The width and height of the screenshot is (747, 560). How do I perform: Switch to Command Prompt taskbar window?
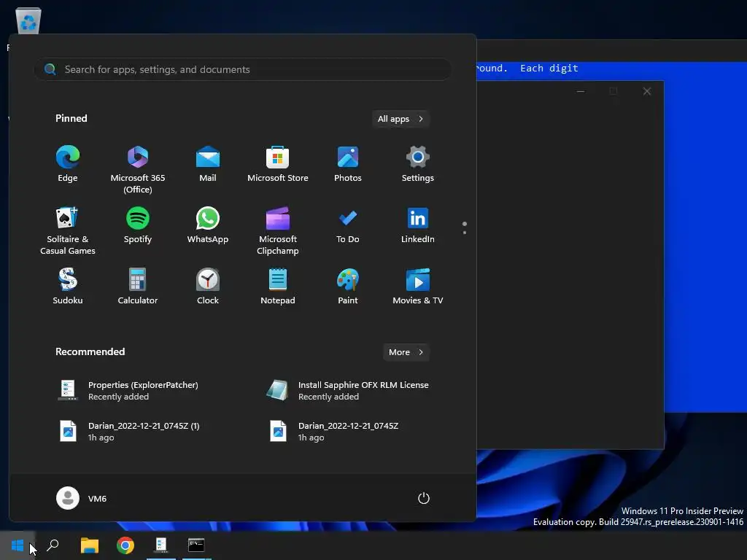[196, 545]
